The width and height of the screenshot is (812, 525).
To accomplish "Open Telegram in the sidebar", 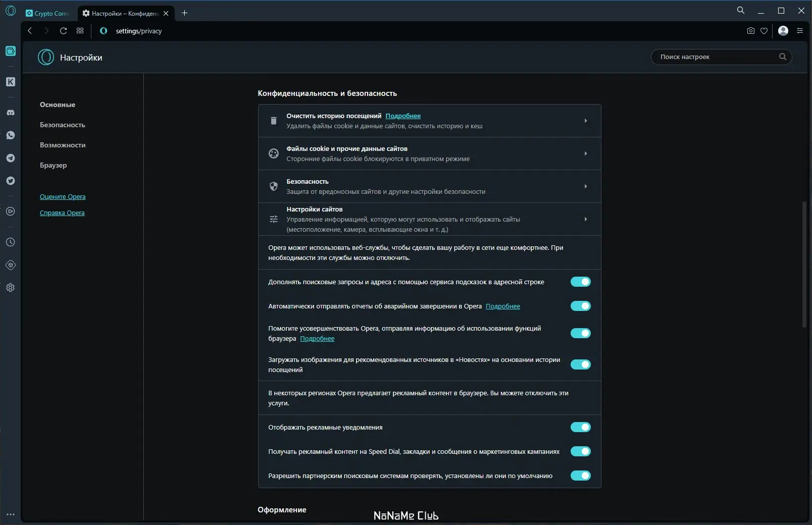I will tap(11, 158).
